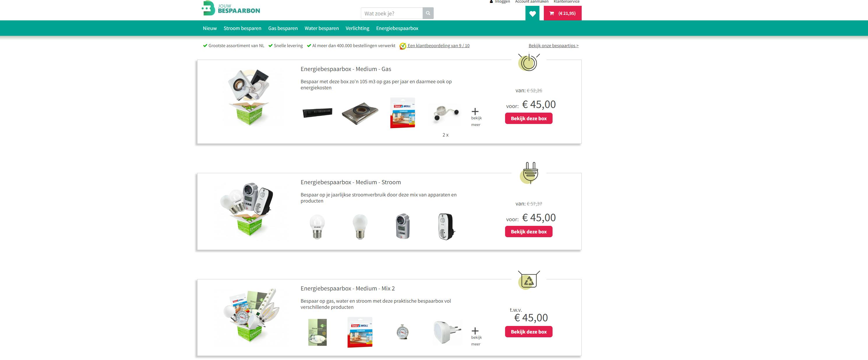868x360 pixels.
Task: Open 'Bekijk onze bespaartips' link
Action: point(553,46)
